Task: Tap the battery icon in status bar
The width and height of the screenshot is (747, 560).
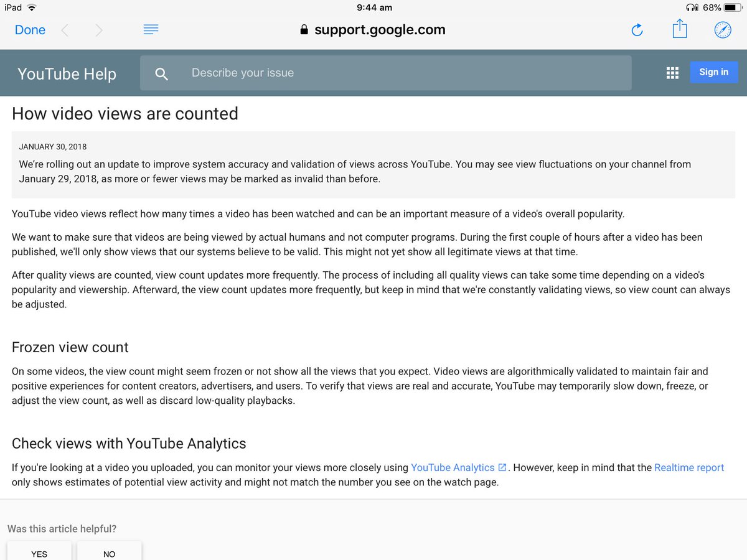Action: [x=732, y=7]
